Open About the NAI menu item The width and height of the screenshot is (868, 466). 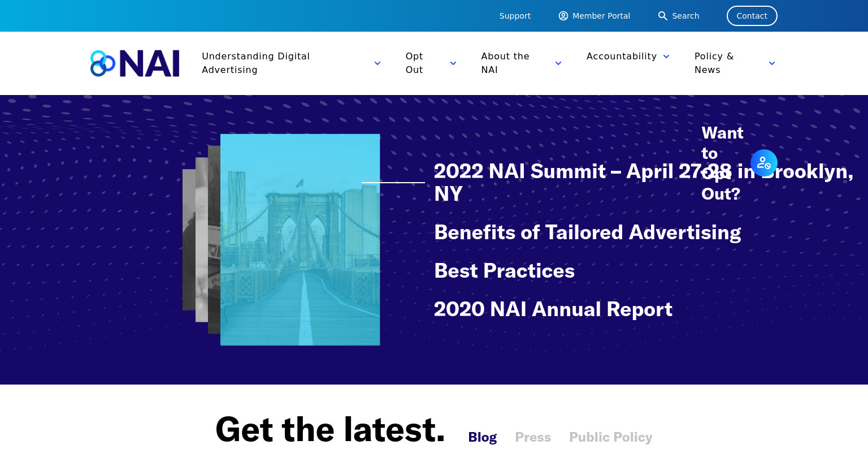[505, 63]
